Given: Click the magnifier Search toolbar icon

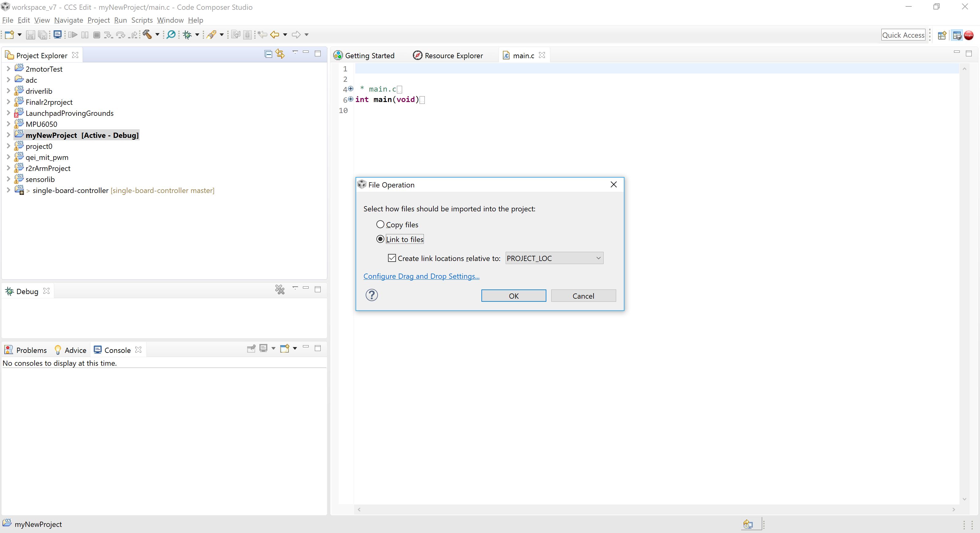Looking at the screenshot, I should click(171, 35).
